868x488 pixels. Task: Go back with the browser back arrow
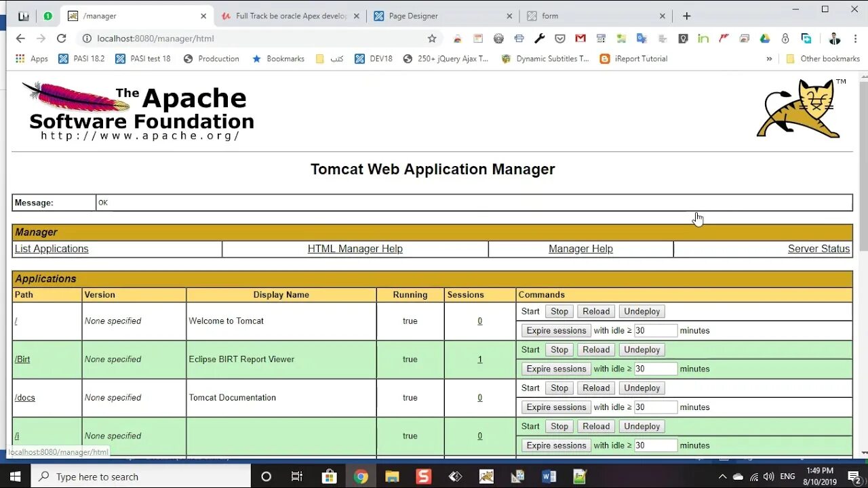[x=20, y=39]
